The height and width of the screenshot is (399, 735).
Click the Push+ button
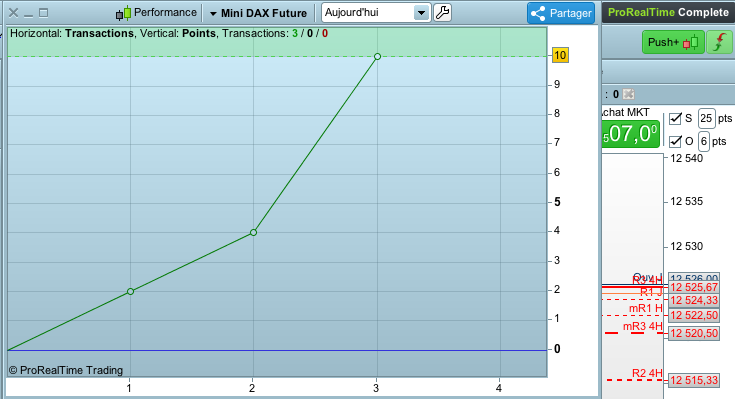click(x=673, y=42)
